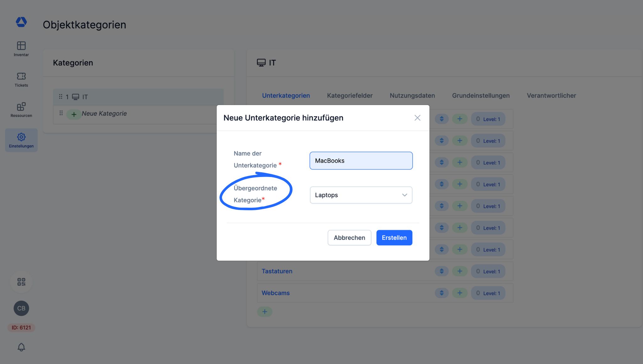Click the drag handle of the IT category

(61, 97)
